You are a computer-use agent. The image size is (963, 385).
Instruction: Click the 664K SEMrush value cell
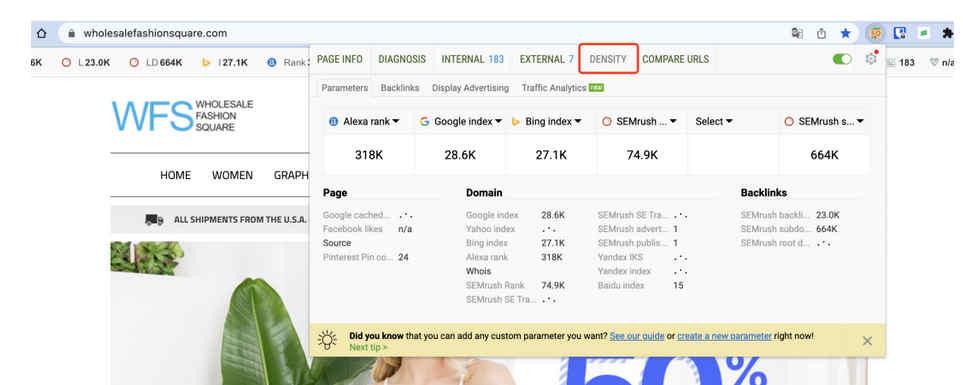(824, 155)
